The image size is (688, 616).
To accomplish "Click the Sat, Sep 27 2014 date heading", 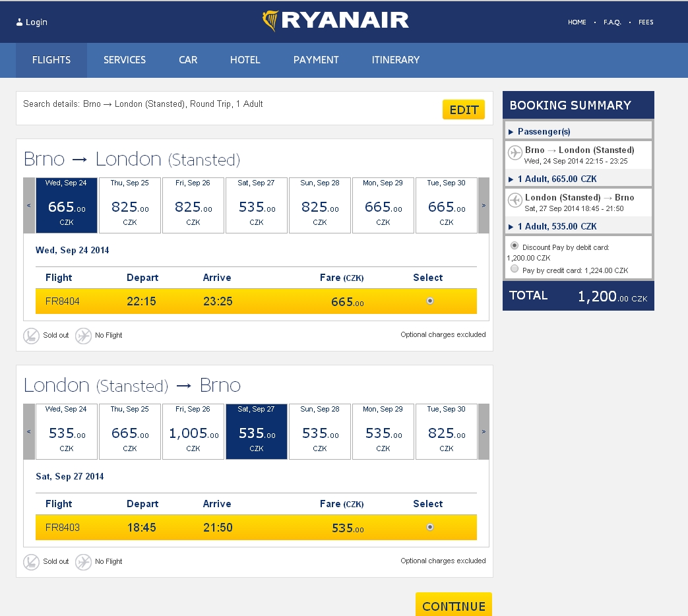I will tap(70, 476).
